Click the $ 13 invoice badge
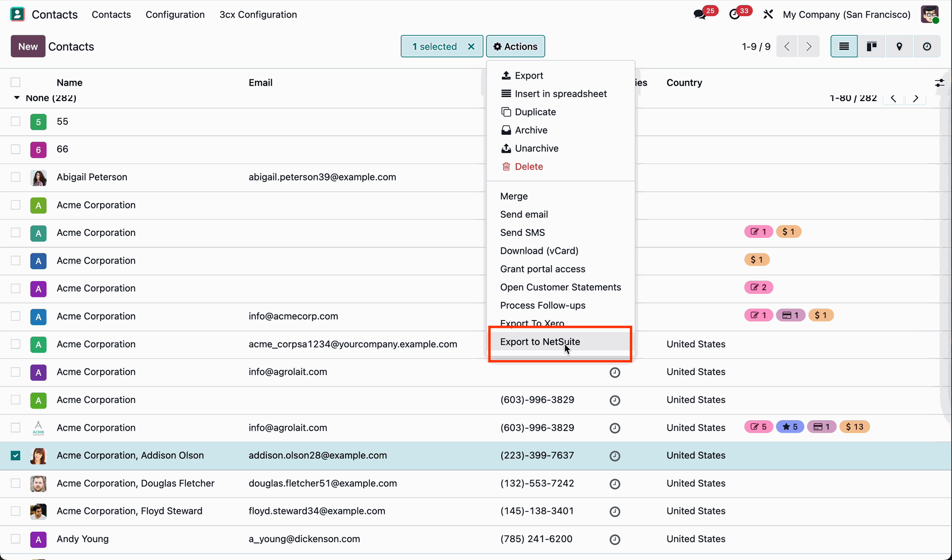The image size is (952, 560). [x=855, y=427]
